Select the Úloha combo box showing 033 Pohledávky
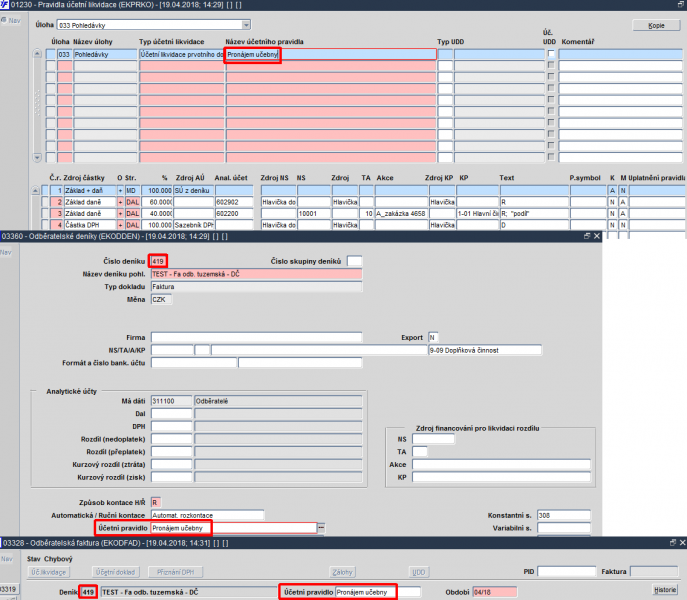Screen dimensions: 687x600 (154, 25)
